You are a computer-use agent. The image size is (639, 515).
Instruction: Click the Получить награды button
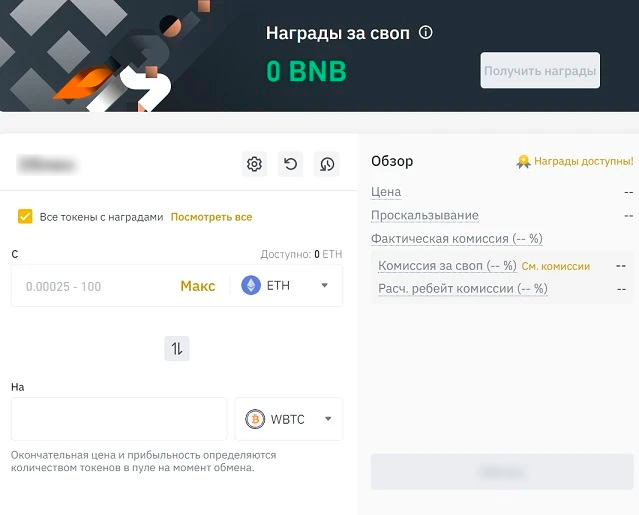pyautogui.click(x=540, y=70)
